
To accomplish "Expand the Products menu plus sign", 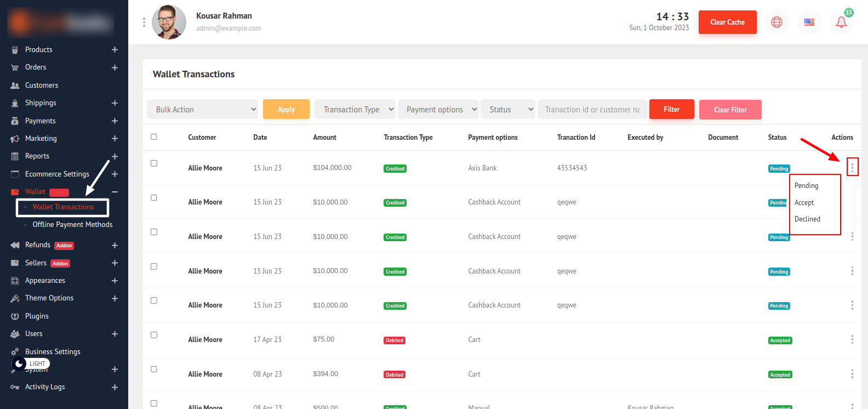I will pyautogui.click(x=115, y=50).
